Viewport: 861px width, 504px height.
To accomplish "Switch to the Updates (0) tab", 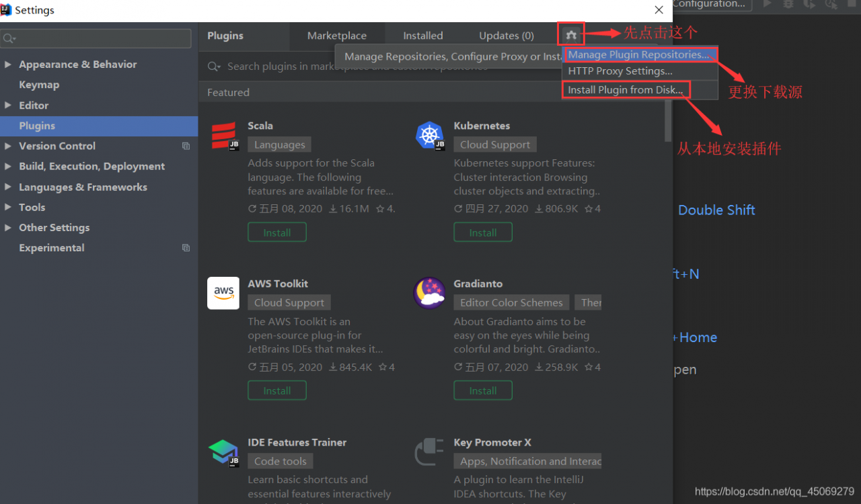I will (x=507, y=36).
